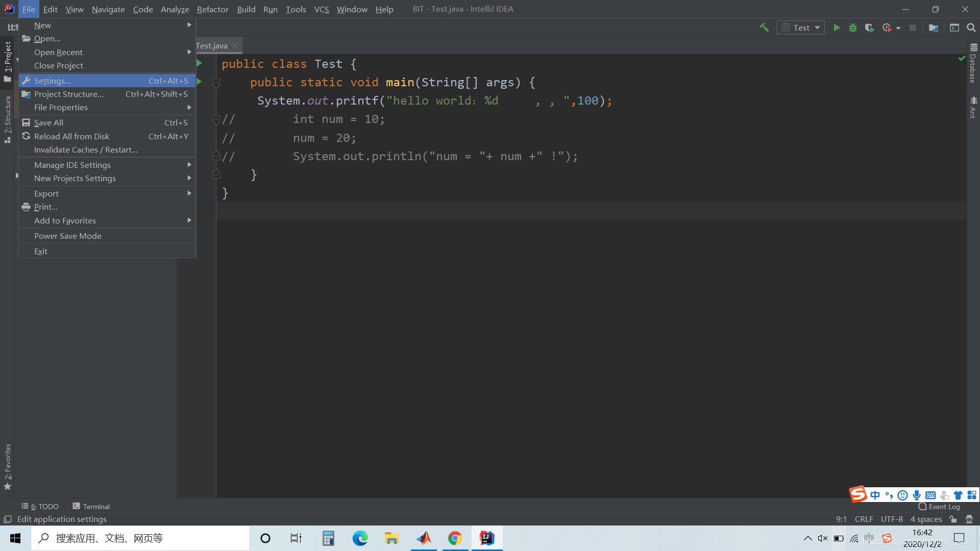This screenshot has height=551, width=980.
Task: Expand Export submenu arrow
Action: [x=189, y=194]
